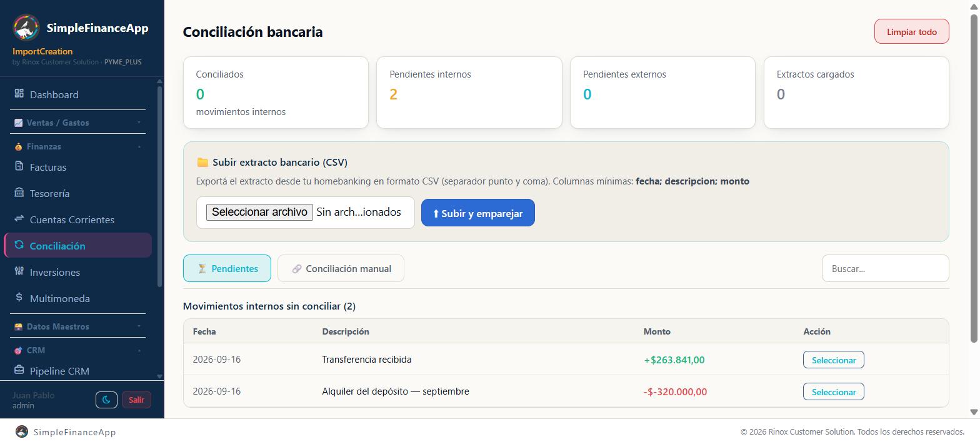Click the Tesorería bank icon

point(19,193)
